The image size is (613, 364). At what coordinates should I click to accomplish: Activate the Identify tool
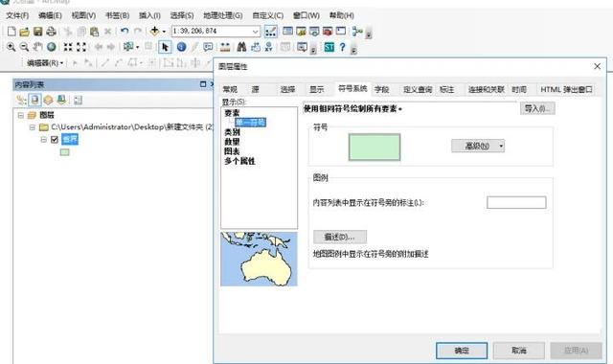181,47
